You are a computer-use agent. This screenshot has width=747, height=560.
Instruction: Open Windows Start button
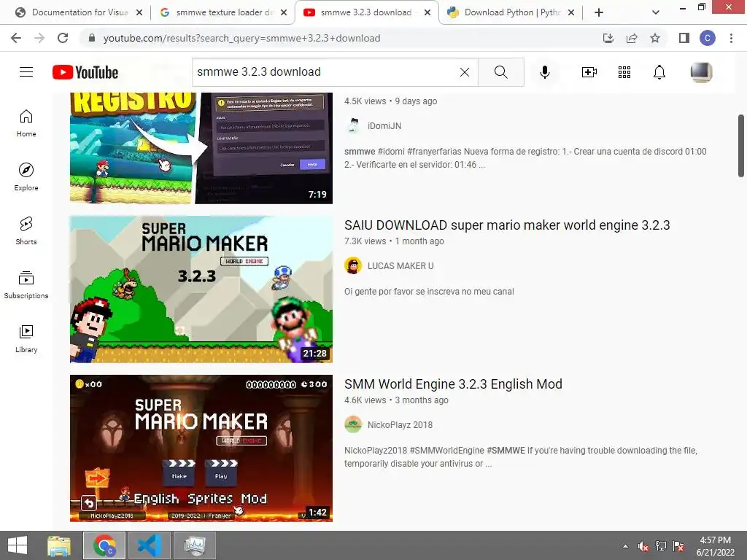[x=18, y=545]
